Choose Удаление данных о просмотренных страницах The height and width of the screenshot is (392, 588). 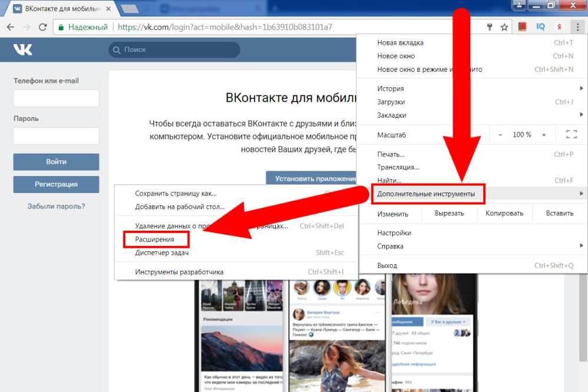point(236,226)
